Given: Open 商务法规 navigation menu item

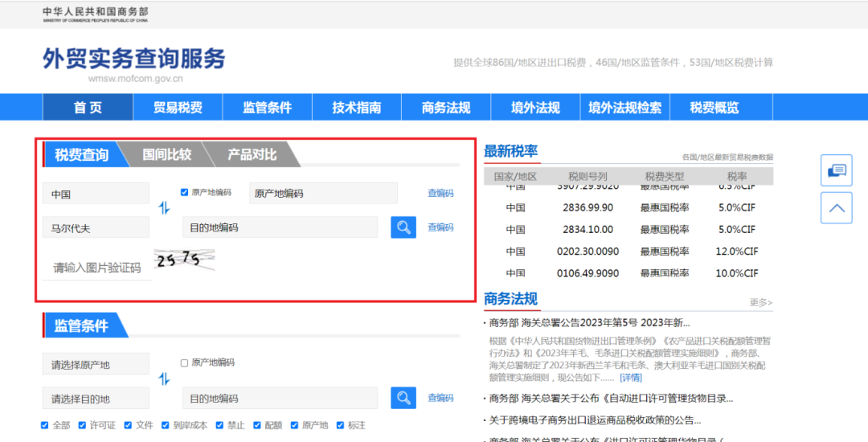Looking at the screenshot, I should click(446, 108).
